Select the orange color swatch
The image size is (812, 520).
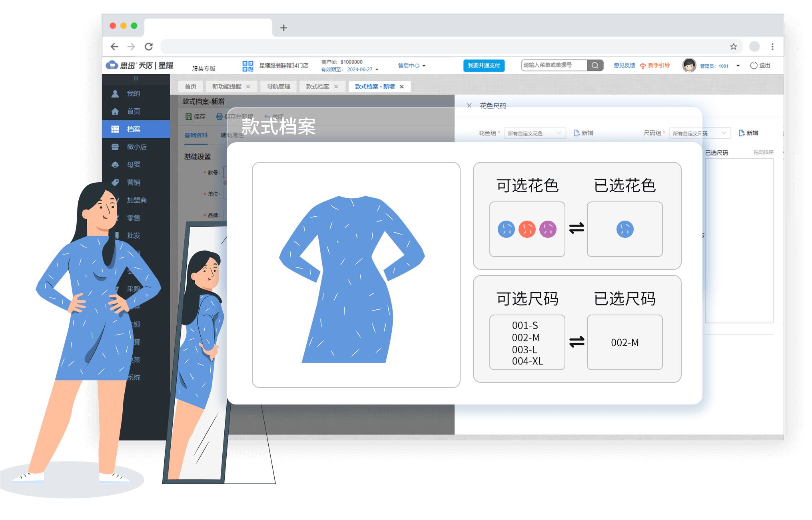click(x=527, y=229)
